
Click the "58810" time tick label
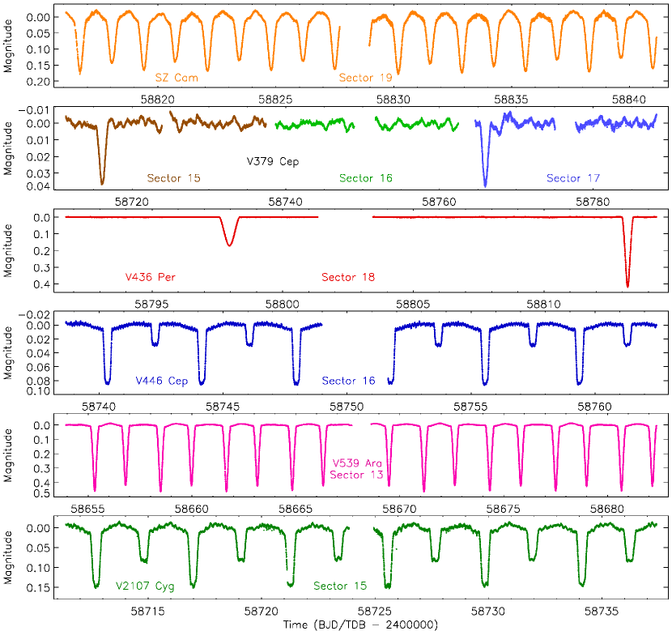click(x=544, y=304)
